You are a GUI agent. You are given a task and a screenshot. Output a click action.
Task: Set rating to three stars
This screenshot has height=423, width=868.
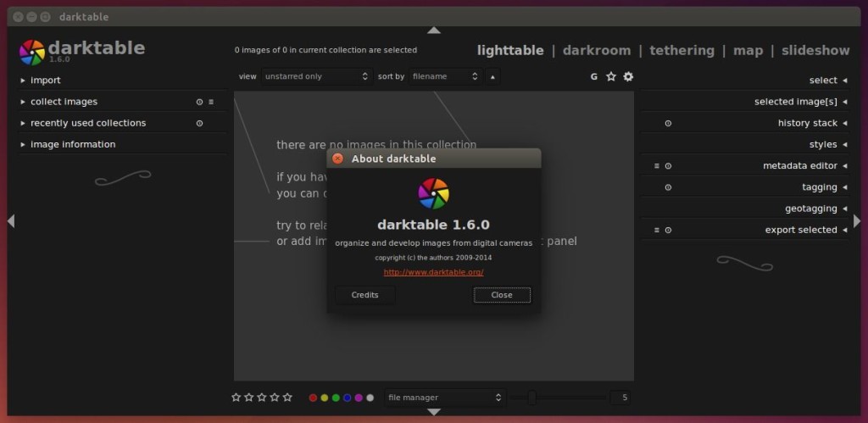(262, 397)
